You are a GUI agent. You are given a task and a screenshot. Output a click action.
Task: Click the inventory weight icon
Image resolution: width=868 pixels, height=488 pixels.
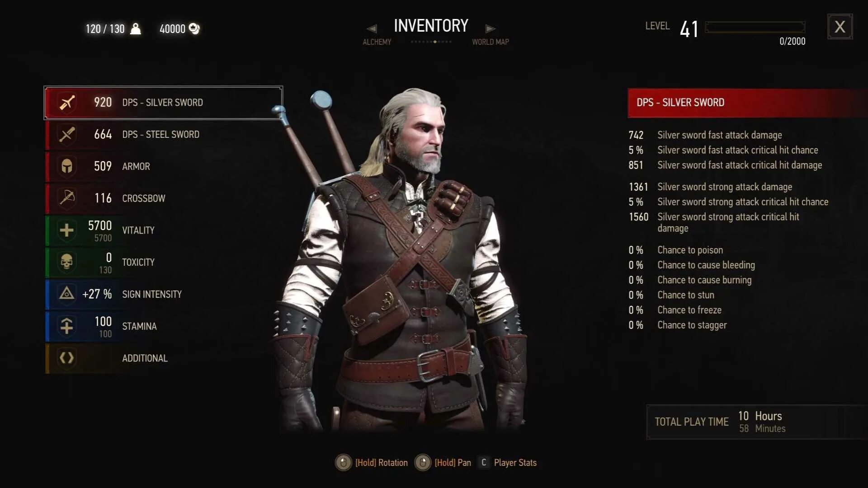(136, 29)
